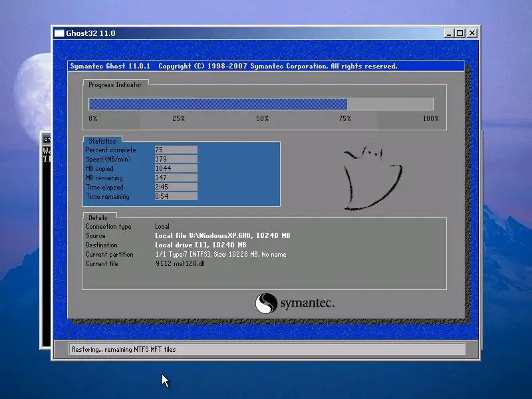The height and width of the screenshot is (399, 532).
Task: Click the MB copied value 1044
Action: tap(176, 168)
